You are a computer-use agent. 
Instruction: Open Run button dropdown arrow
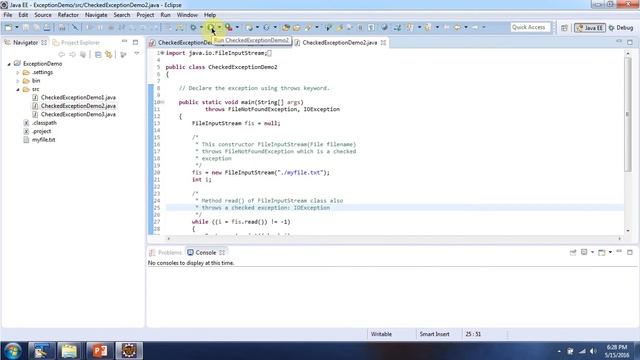pos(219,27)
